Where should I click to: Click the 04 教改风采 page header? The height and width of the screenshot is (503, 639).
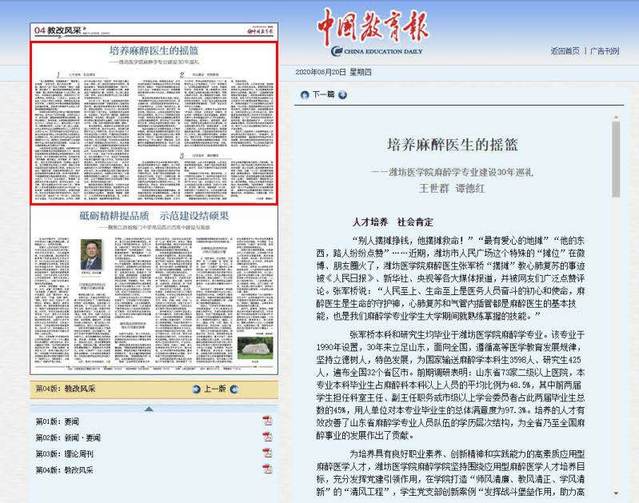(x=58, y=32)
